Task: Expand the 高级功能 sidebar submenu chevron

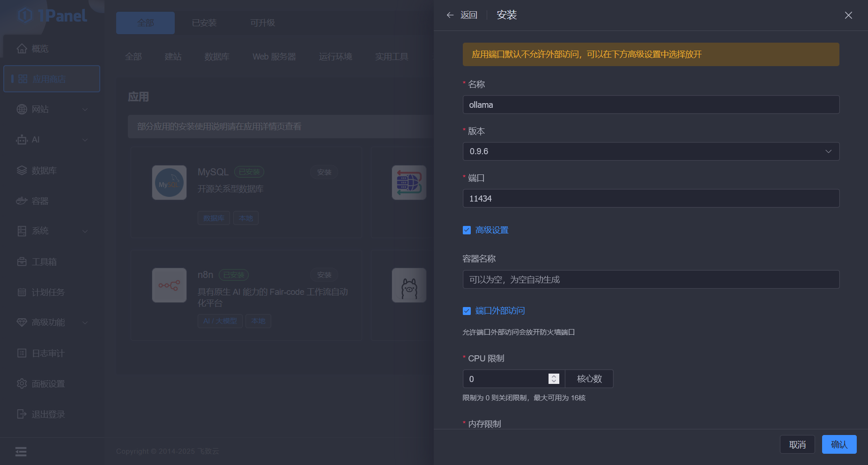Action: tap(85, 322)
